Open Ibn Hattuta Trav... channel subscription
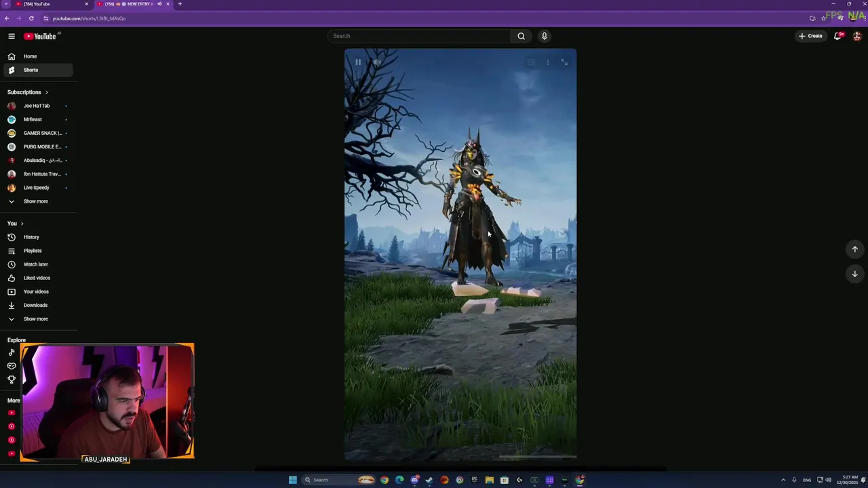Screen dimensions: 868x488 (37, 174)
